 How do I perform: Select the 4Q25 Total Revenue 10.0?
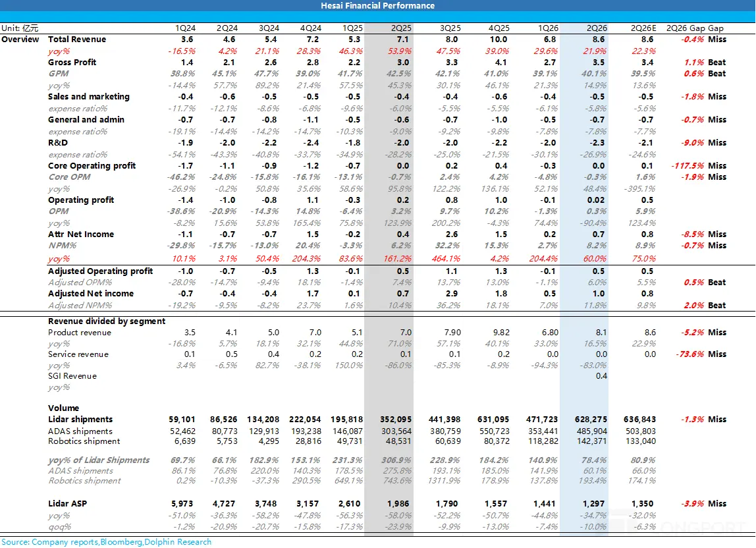499,40
